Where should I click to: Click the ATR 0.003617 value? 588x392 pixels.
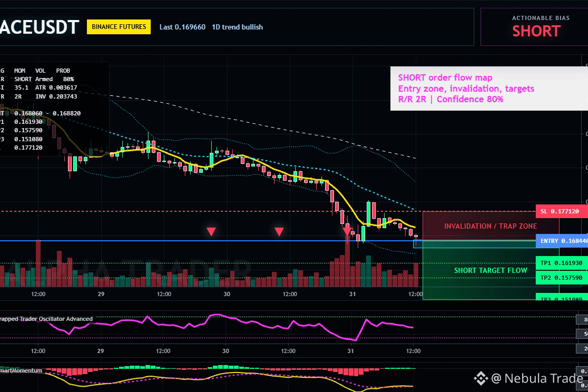click(56, 87)
